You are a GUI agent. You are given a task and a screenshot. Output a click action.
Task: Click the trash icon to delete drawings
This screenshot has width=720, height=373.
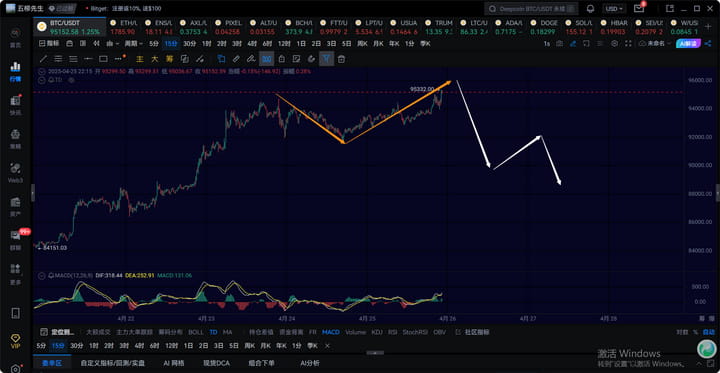(341, 59)
